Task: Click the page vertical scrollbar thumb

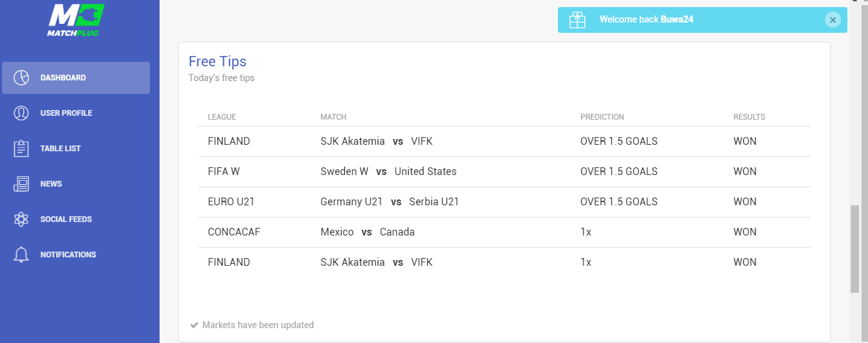Action: click(x=854, y=249)
